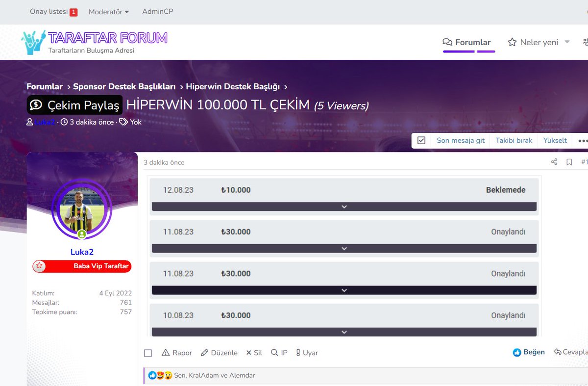This screenshot has height=386, width=588.
Task: Toggle the thread selection checkbox in toolbar
Action: 421,140
